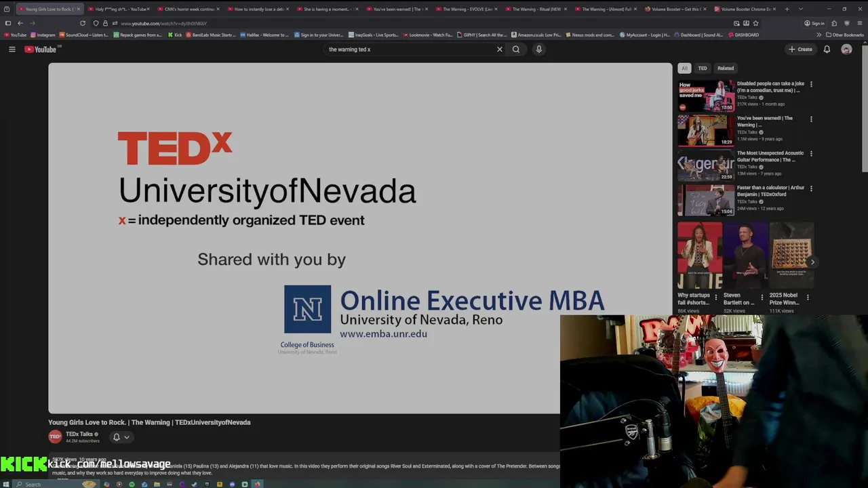Open the site padlock info
This screenshot has height=488, width=868.
tap(105, 23)
